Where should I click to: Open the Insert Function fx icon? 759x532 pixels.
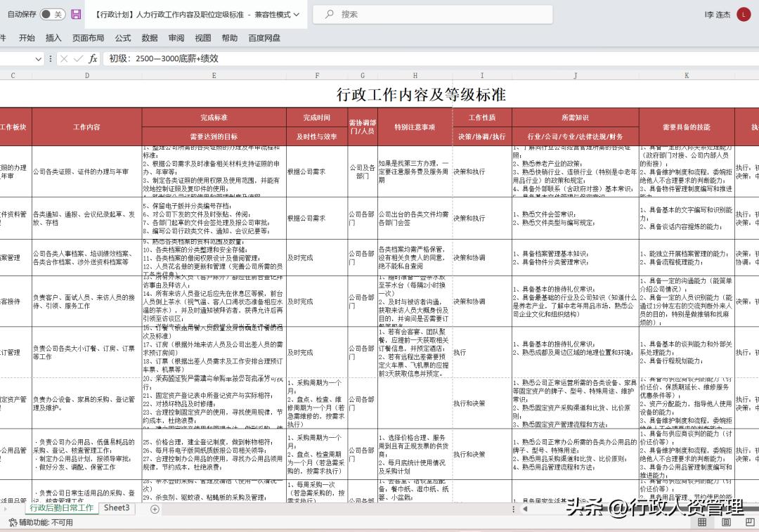95,59
